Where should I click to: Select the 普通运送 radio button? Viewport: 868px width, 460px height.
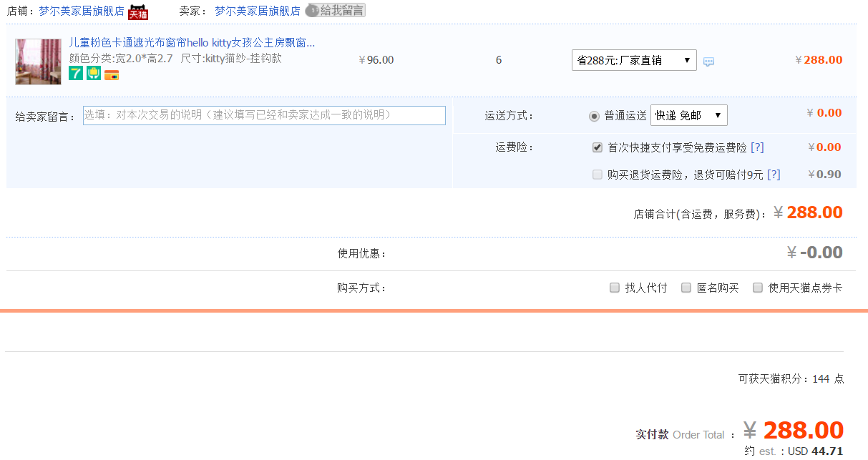pyautogui.click(x=594, y=116)
